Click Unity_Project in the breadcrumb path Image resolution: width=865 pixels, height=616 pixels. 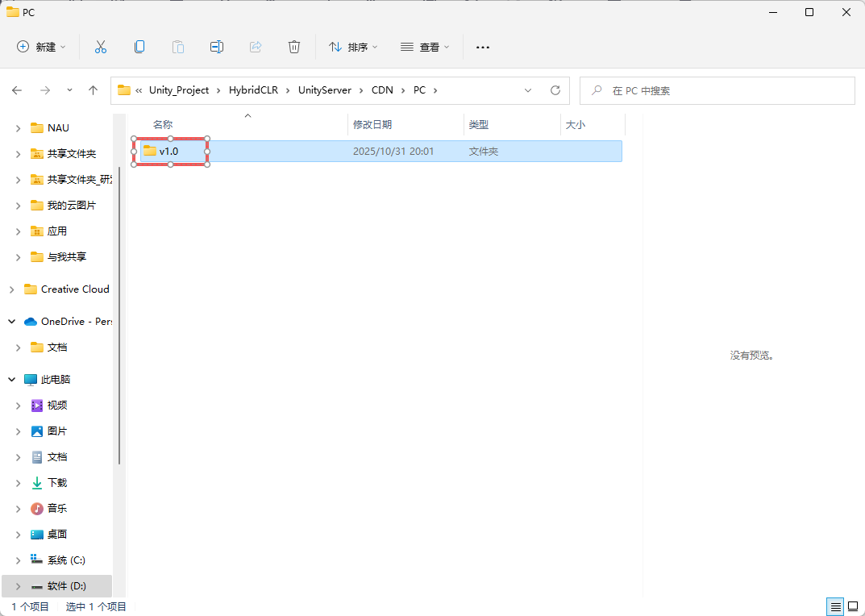tap(179, 90)
